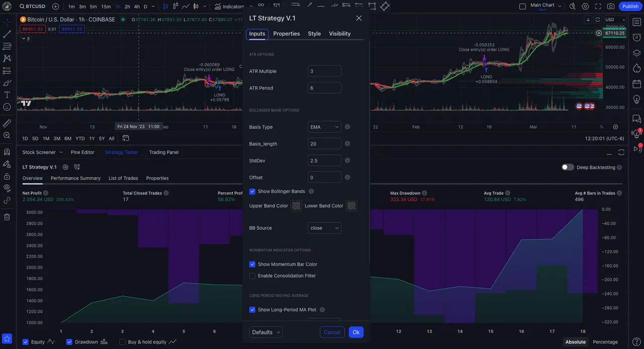This screenshot has width=644, height=349.
Task: Expand the Indicators favorites arrow
Action: coord(251,7)
